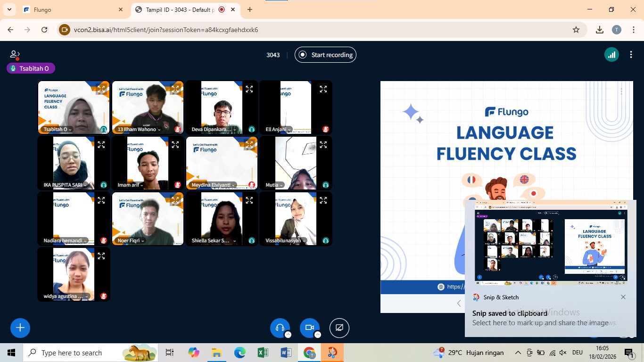Image resolution: width=644 pixels, height=362 pixels.
Task: Go to the previous slide arrow
Action: 459,304
